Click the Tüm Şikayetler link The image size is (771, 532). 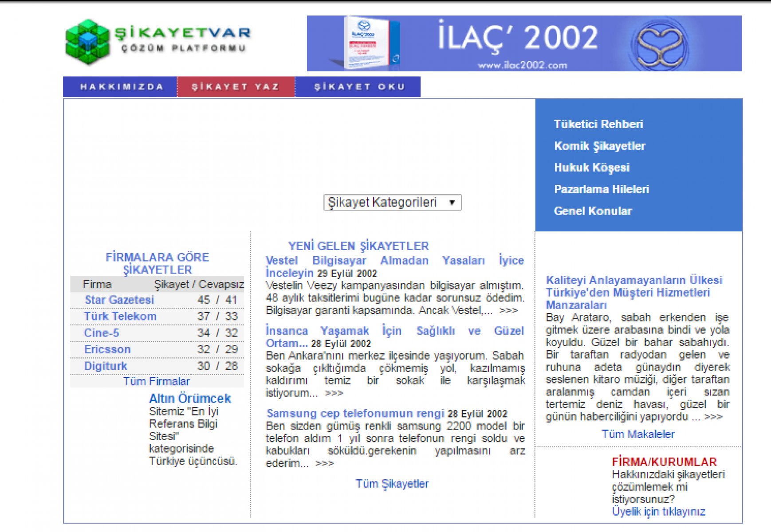click(392, 484)
